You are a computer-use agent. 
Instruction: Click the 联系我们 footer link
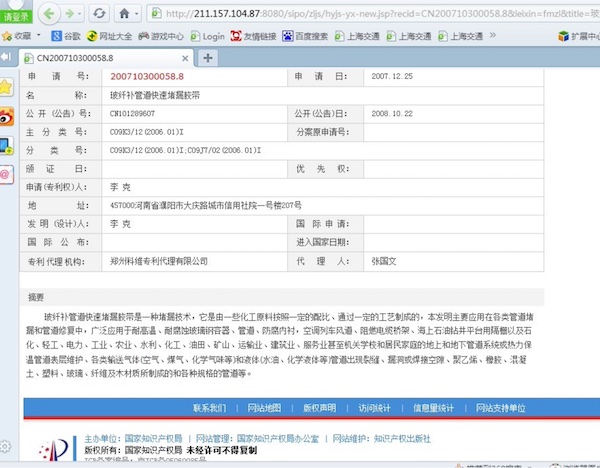(211, 408)
